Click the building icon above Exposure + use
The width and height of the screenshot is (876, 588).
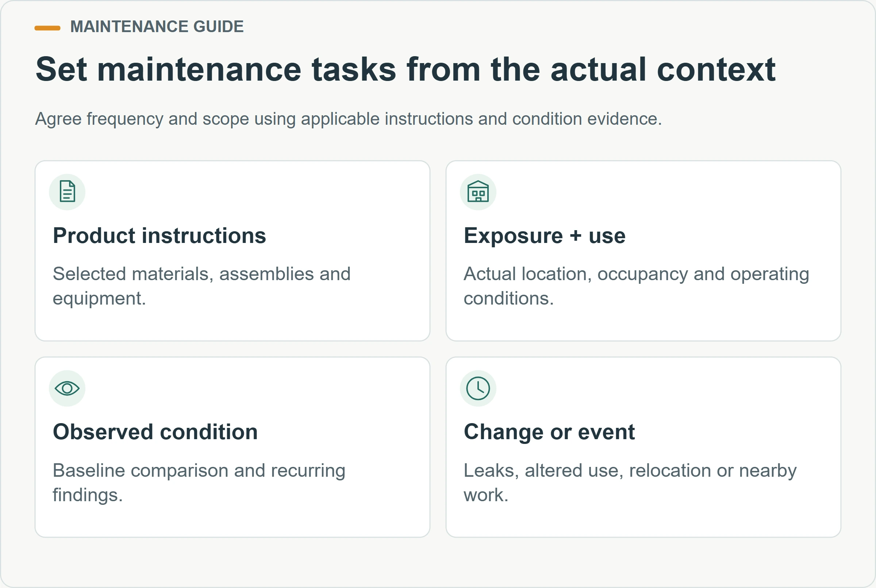(478, 192)
